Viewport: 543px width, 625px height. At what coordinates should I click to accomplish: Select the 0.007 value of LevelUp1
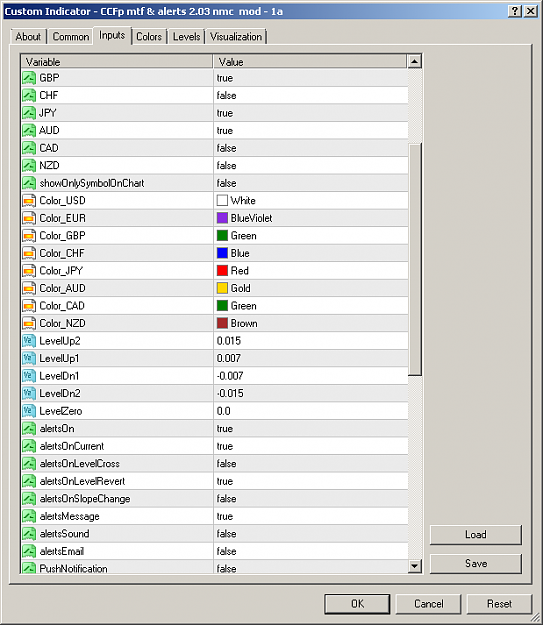pos(229,359)
